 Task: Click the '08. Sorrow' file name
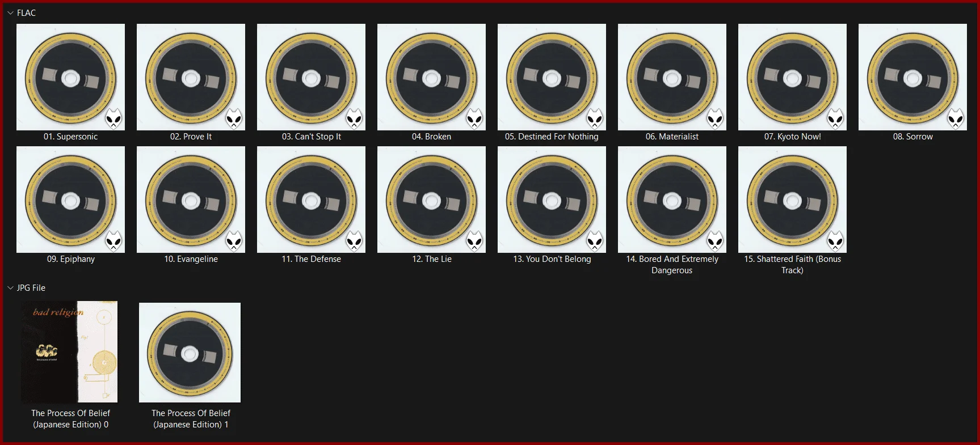[x=912, y=137]
